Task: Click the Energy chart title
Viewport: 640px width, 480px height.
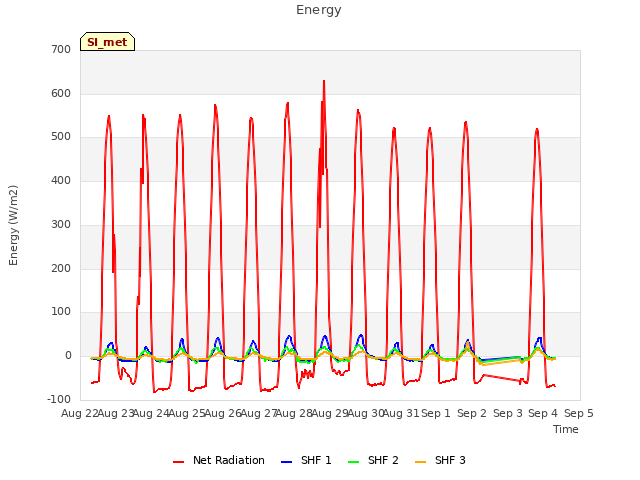Action: tap(318, 10)
